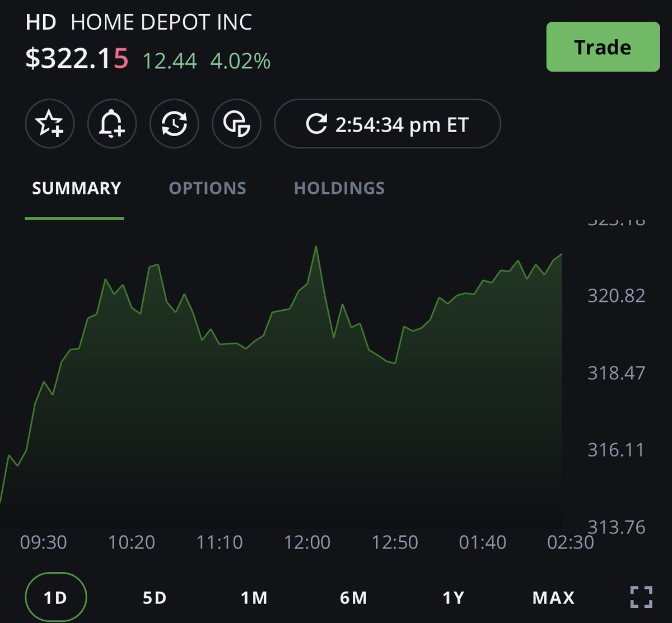Screen dimensions: 672x623
Task: Select the MAX chart range
Action: (553, 598)
